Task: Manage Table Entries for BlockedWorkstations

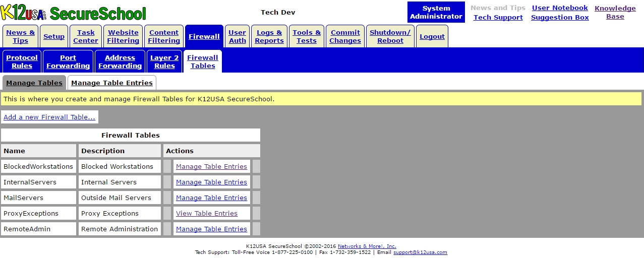Action: pyautogui.click(x=211, y=166)
